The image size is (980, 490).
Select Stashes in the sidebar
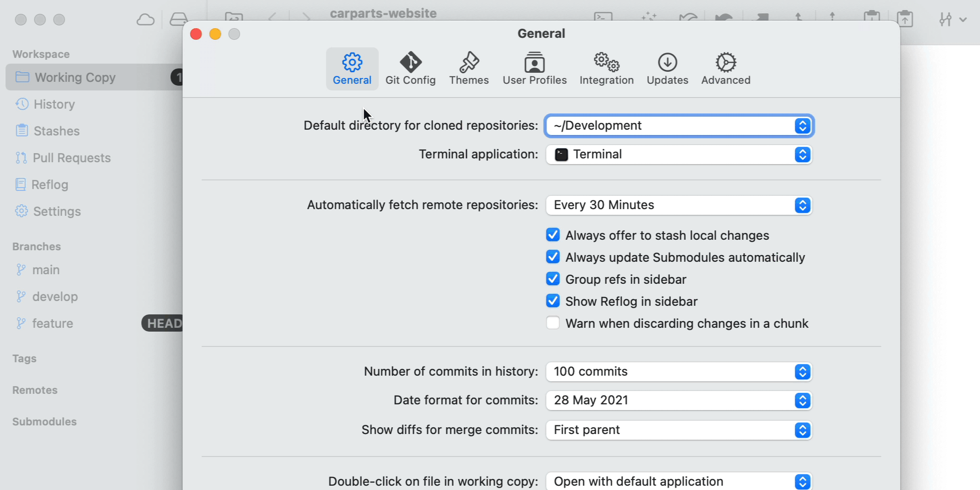pyautogui.click(x=56, y=131)
